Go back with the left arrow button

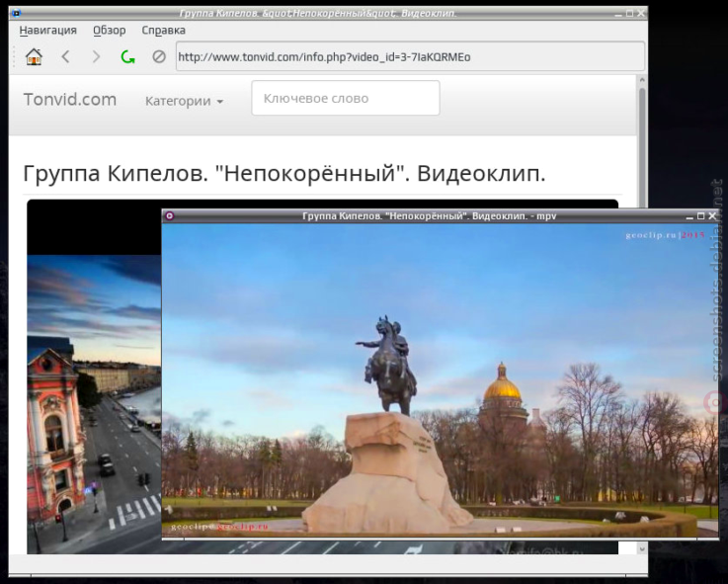[66, 57]
